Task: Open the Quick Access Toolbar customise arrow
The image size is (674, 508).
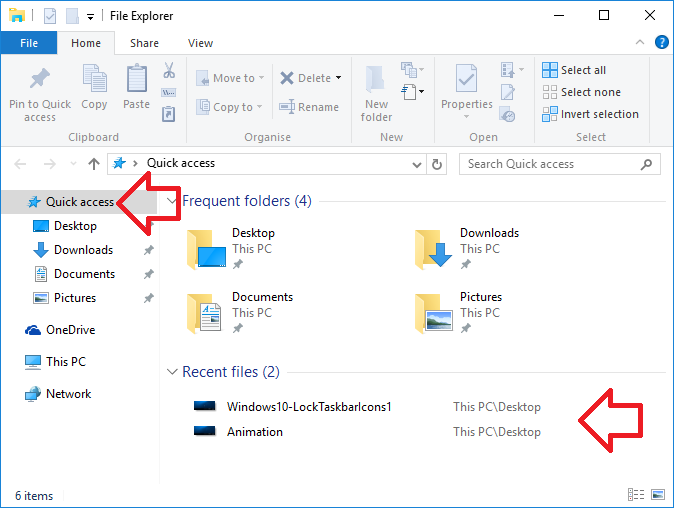Action: tap(90, 17)
